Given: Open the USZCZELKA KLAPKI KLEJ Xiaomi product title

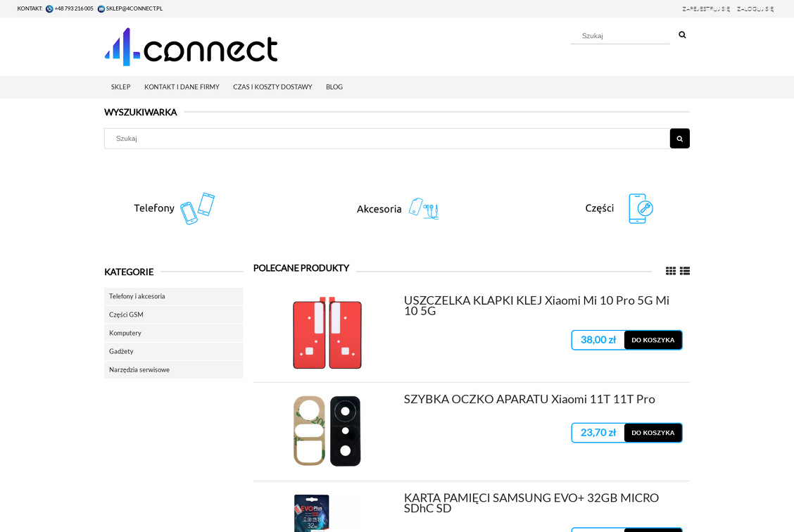Looking at the screenshot, I should click(537, 305).
